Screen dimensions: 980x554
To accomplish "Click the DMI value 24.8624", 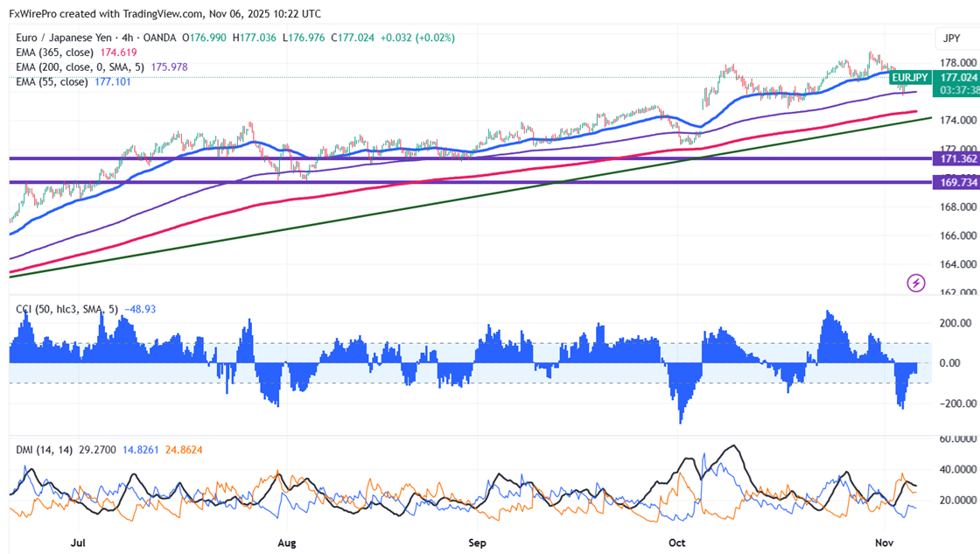I will (x=184, y=450).
